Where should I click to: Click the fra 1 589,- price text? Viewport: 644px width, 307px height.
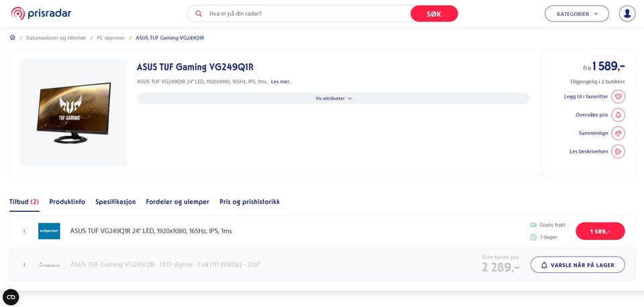(x=604, y=66)
